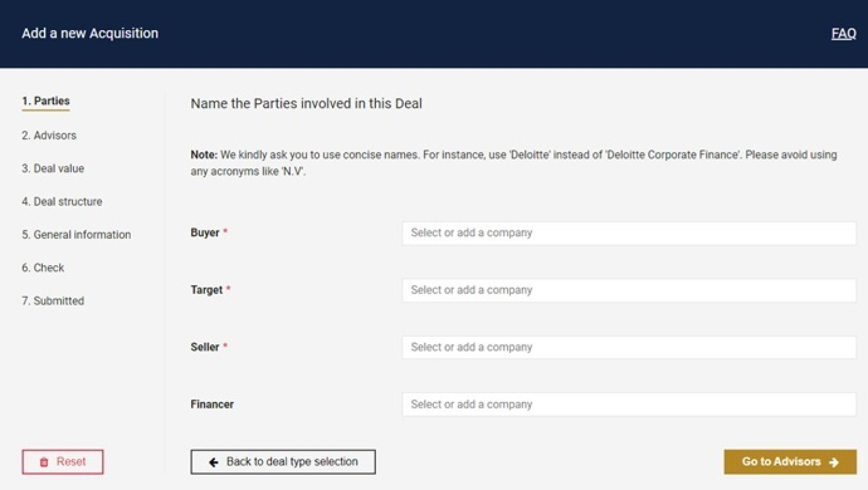
Task: Open the Financer company dropdown
Action: 629,404
